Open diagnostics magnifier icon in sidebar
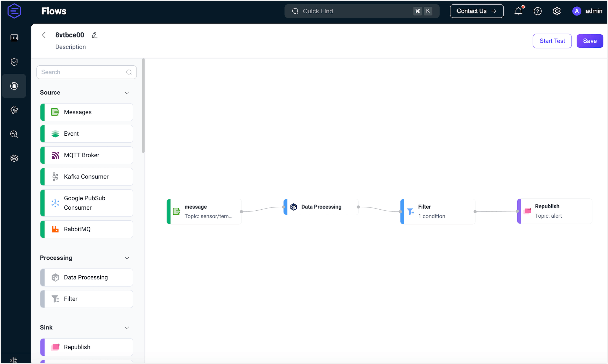Image resolution: width=608 pixels, height=364 pixels. [x=14, y=134]
